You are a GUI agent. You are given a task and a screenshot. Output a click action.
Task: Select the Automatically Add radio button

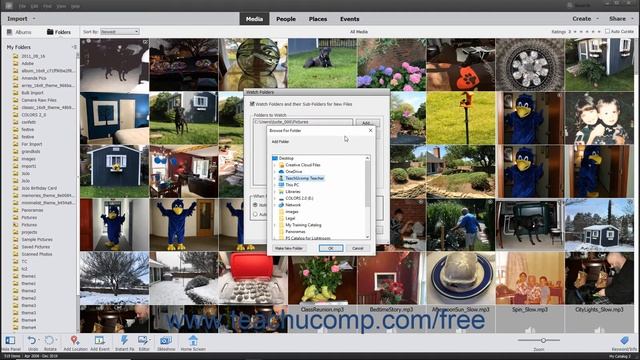(255, 214)
